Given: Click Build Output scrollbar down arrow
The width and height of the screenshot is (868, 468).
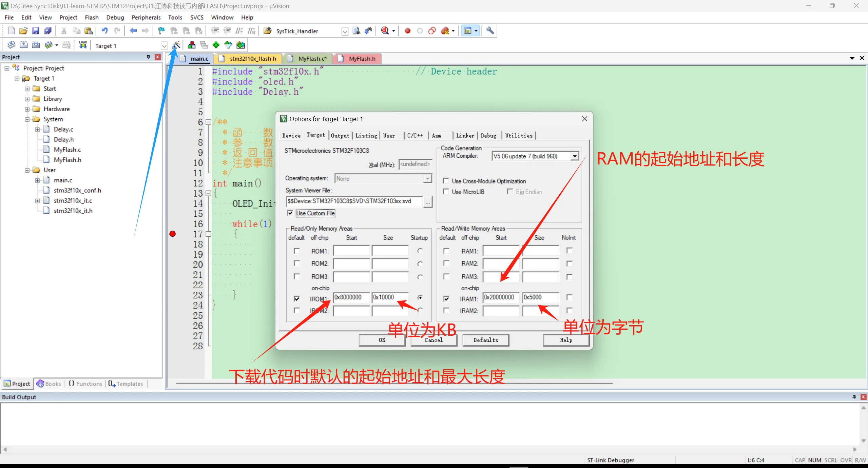Looking at the screenshot, I should (863, 441).
